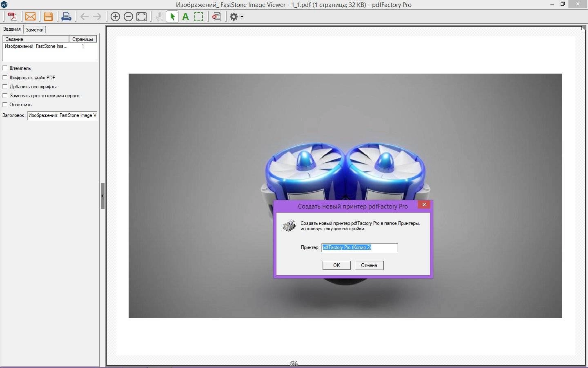
Task: Click the delete page icon with red X
Action: tap(217, 17)
